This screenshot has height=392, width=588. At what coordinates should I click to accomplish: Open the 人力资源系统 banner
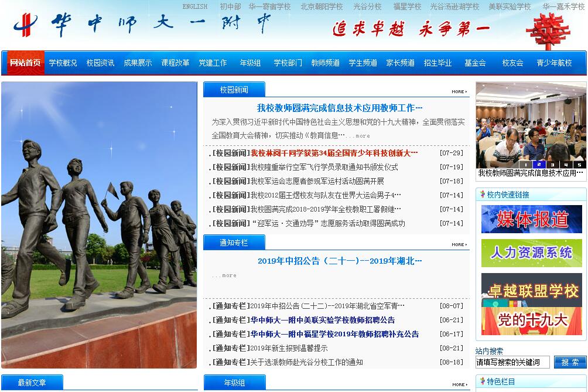point(532,253)
